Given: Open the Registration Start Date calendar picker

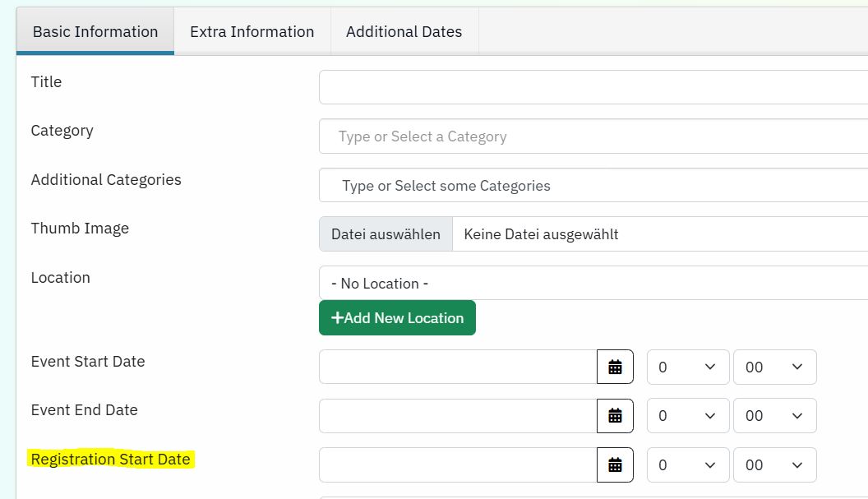Looking at the screenshot, I should [615, 464].
